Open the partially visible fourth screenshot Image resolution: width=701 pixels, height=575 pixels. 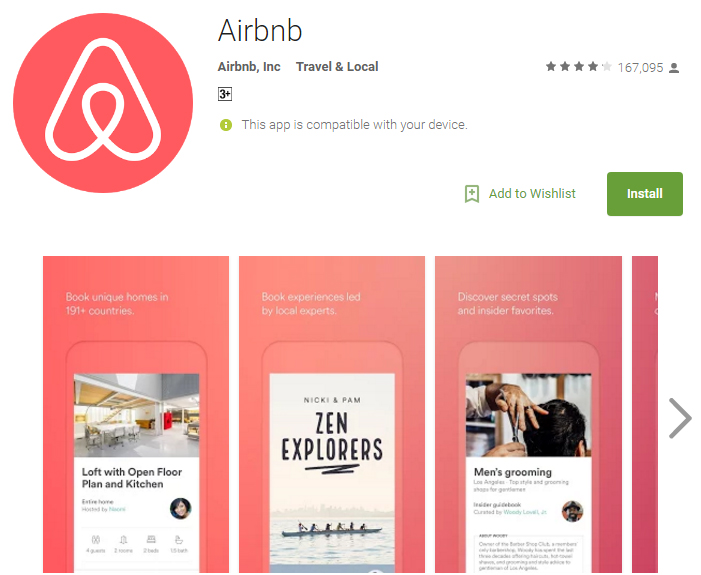[645, 414]
